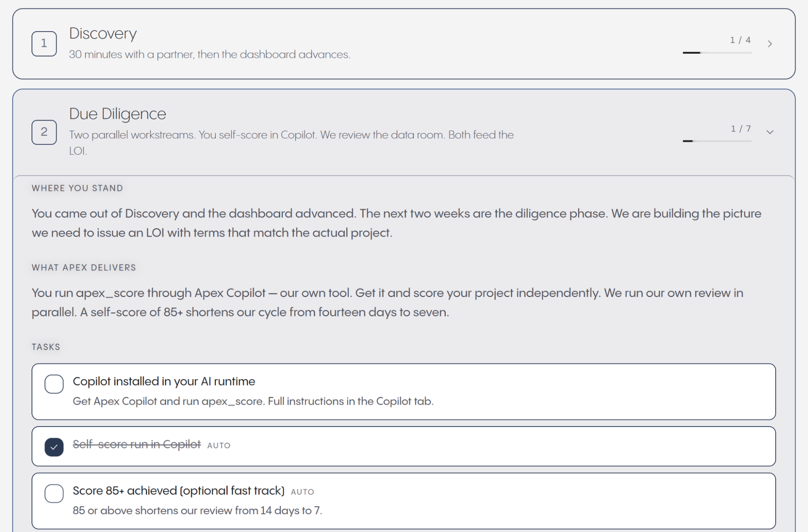Click the '1 / 4' progress count
Viewport: 808px width, 532px height.
tap(740, 40)
